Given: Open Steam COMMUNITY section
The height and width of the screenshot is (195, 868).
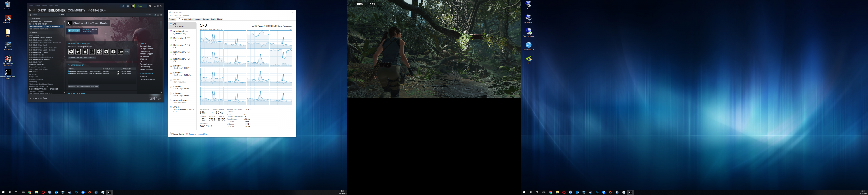Looking at the screenshot, I should coord(77,10).
